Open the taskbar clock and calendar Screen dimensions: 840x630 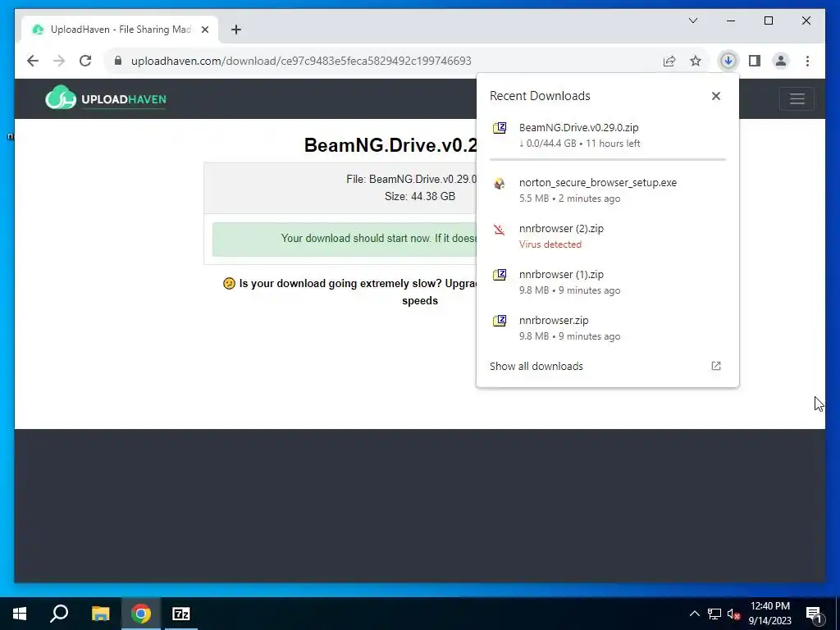pyautogui.click(x=769, y=614)
